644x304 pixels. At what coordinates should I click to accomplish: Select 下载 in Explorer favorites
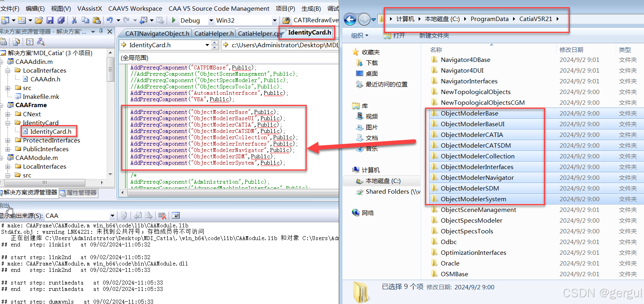pyautogui.click(x=371, y=63)
